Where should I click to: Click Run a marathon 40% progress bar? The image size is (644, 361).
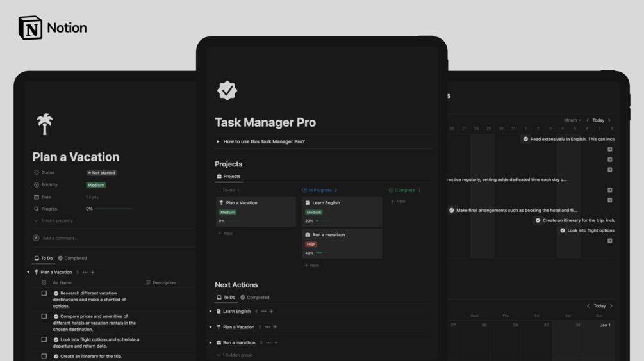tap(323, 253)
